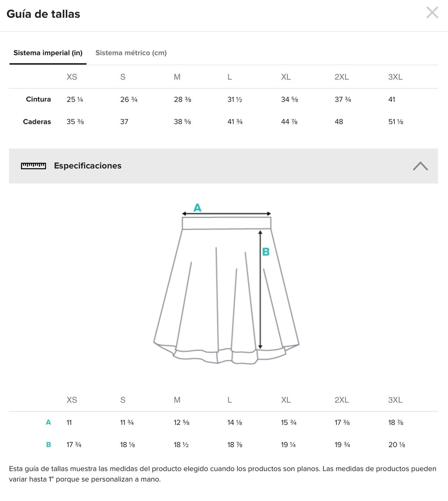Click the teal A label on skirt diagram
The width and height of the screenshot is (448, 501).
pyautogui.click(x=197, y=208)
